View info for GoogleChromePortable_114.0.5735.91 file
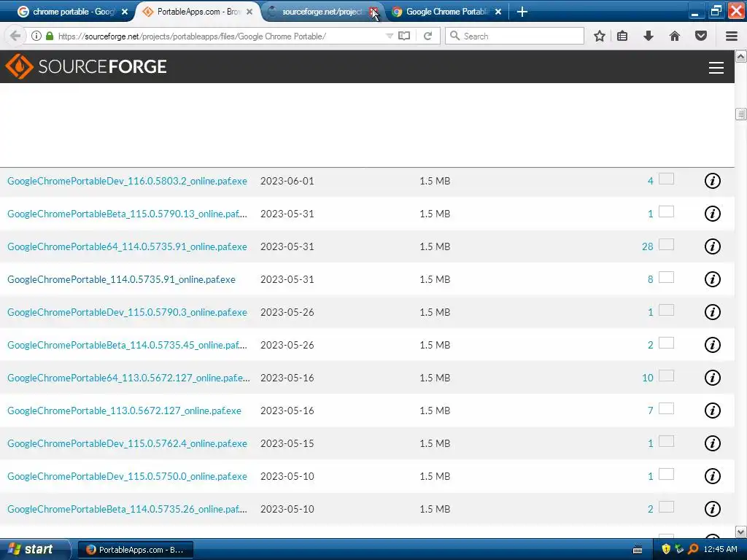The height and width of the screenshot is (560, 747). tap(712, 279)
